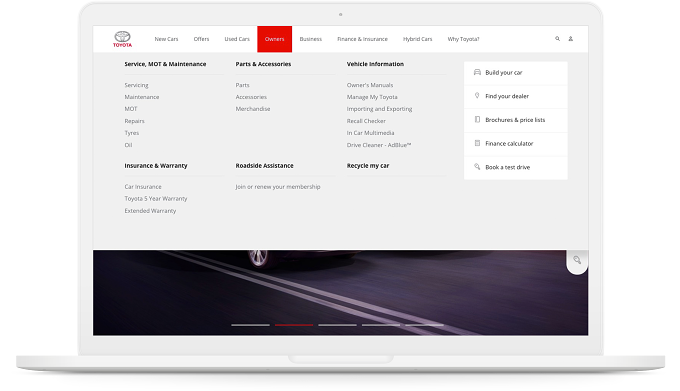
Task: Jump to third carousel slide indicator
Action: (x=337, y=325)
